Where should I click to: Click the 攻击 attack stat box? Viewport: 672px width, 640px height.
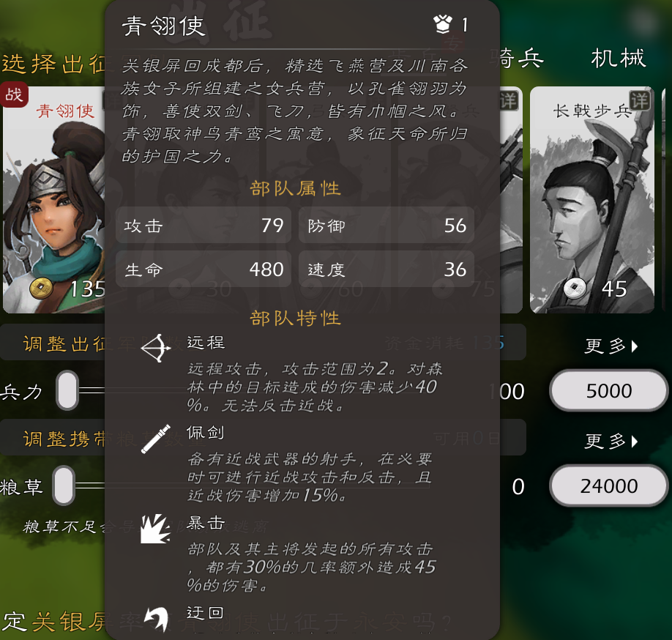204,225
